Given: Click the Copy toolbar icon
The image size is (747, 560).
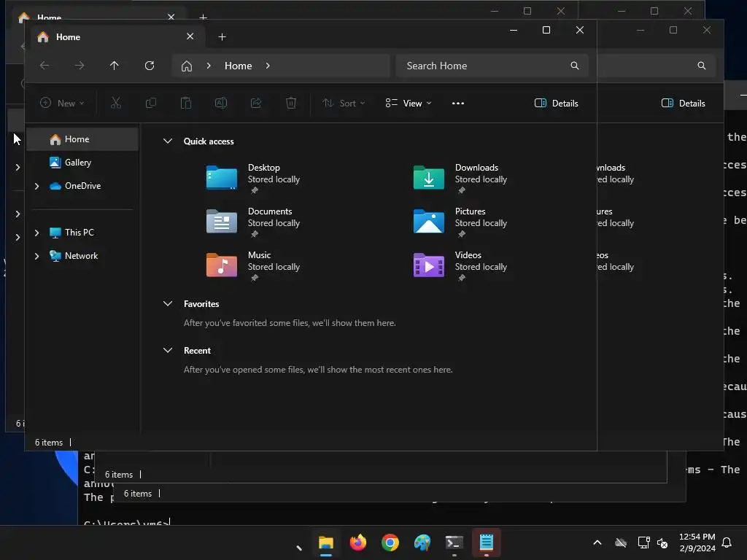Looking at the screenshot, I should tap(150, 103).
